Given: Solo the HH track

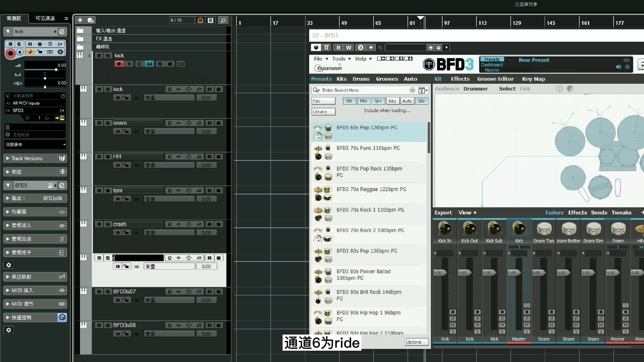Looking at the screenshot, I should point(108,157).
